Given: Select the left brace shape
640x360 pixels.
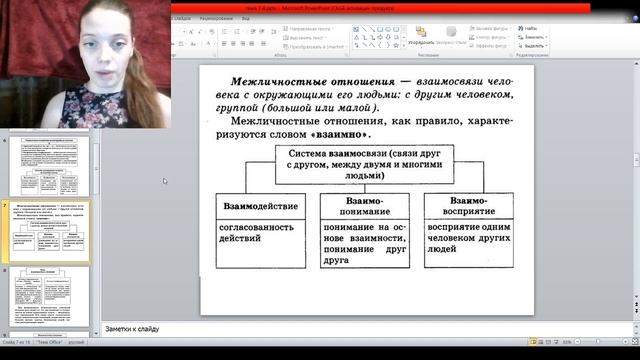Looking at the screenshot, I should pos(380,45).
